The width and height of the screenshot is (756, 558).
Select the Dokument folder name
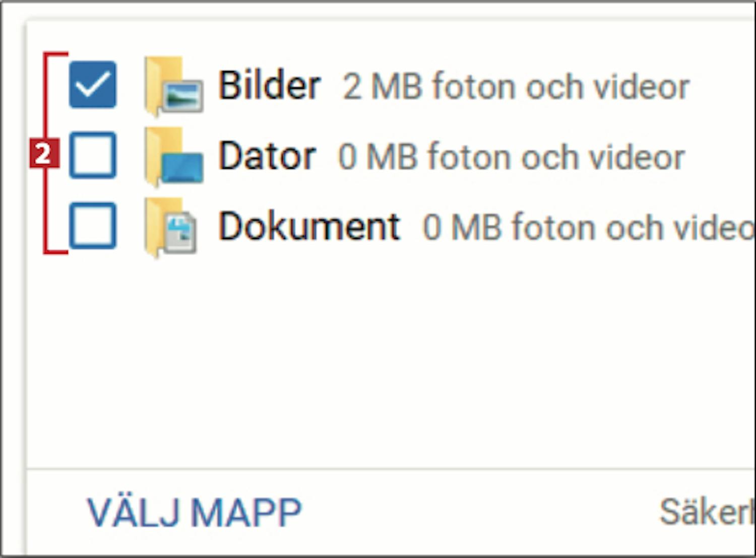[309, 226]
